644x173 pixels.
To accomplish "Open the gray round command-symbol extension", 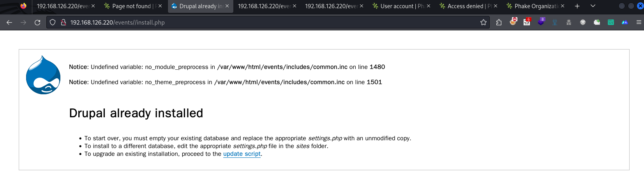I will pos(583,23).
